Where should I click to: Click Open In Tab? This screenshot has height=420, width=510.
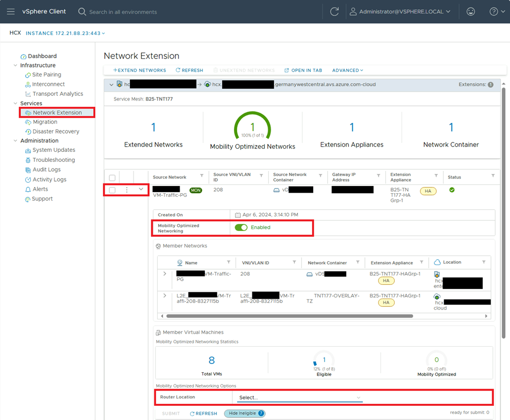[x=303, y=70]
